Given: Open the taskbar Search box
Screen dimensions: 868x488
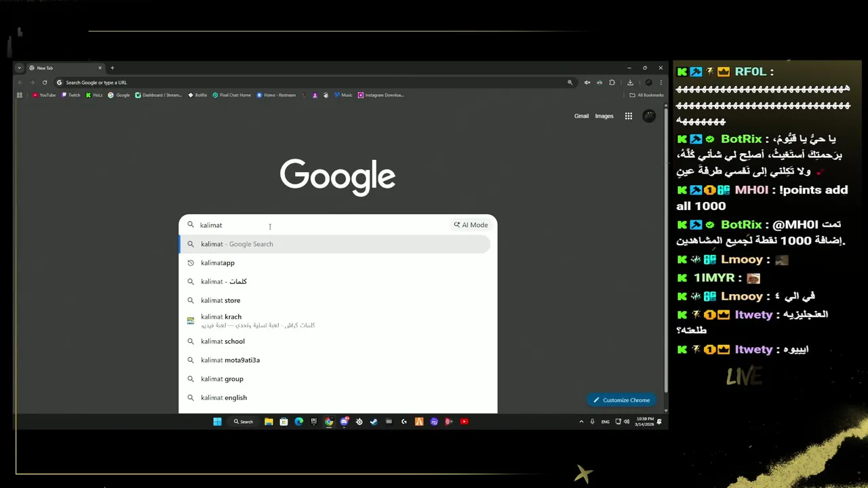Looking at the screenshot, I should [x=243, y=422].
